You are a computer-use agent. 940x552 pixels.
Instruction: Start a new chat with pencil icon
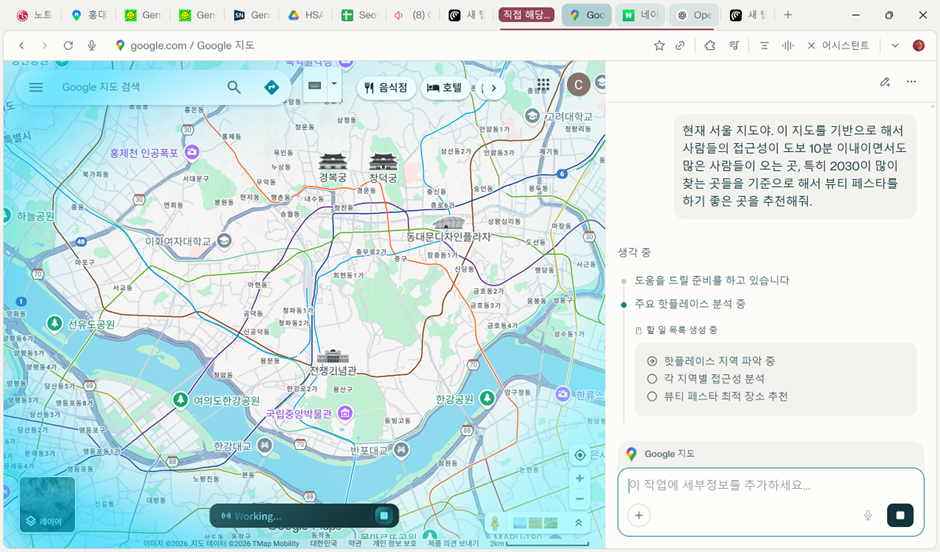(x=885, y=82)
